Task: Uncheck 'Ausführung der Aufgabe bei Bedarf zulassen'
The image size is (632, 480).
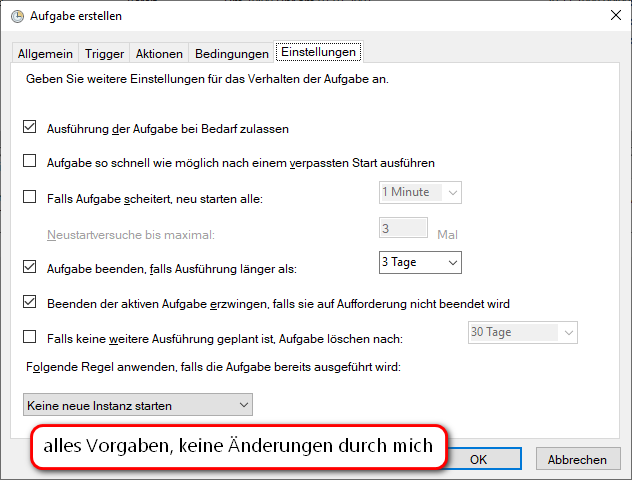Action: click(29, 128)
